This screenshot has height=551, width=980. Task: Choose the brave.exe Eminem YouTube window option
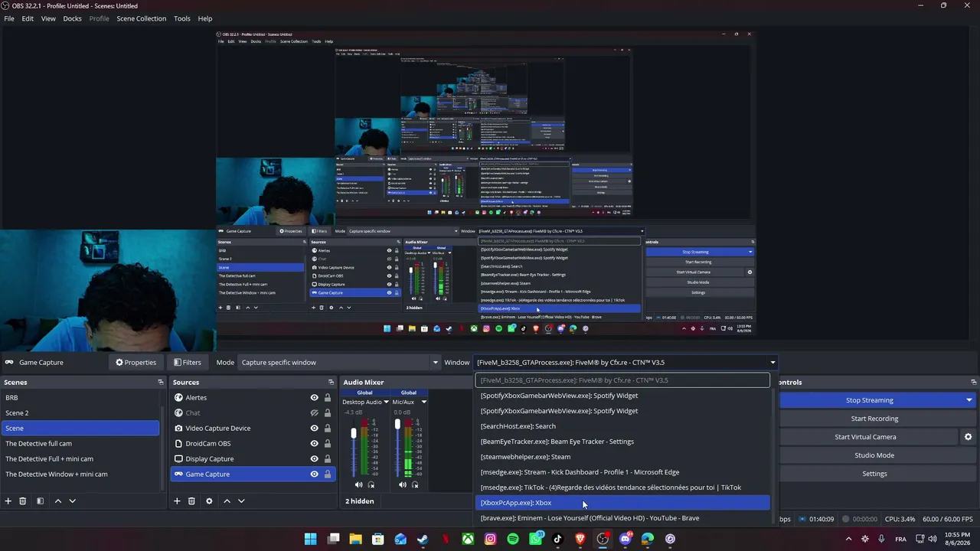click(622, 518)
